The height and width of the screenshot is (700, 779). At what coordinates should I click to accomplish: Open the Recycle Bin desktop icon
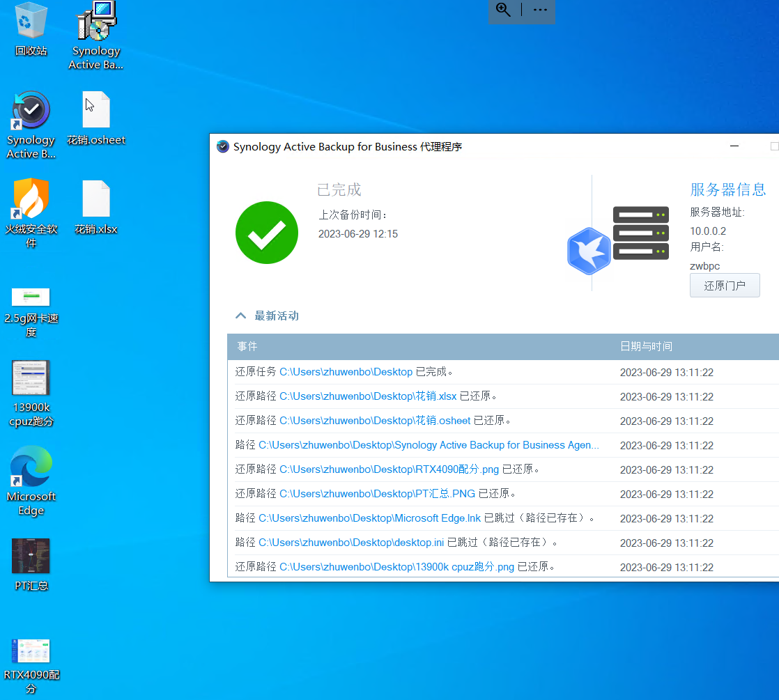pyautogui.click(x=31, y=29)
